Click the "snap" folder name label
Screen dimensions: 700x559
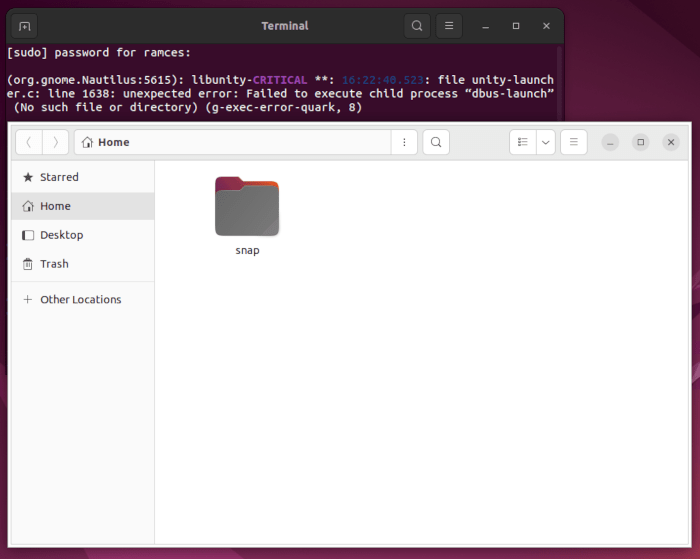coord(247,250)
